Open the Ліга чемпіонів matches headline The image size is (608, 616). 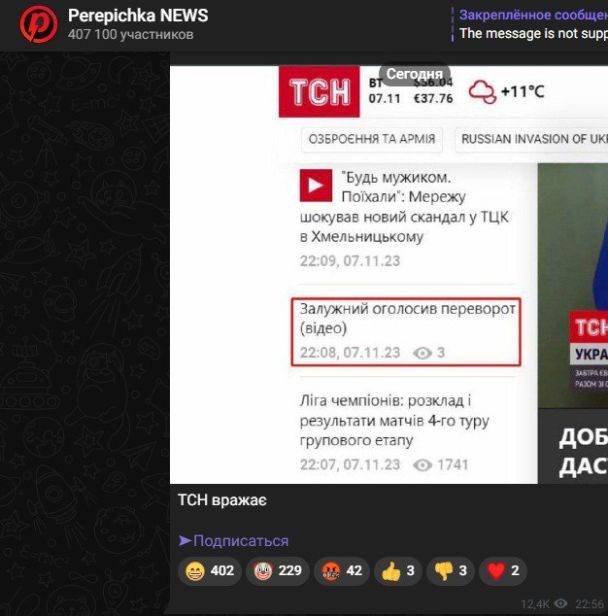pyautogui.click(x=394, y=420)
